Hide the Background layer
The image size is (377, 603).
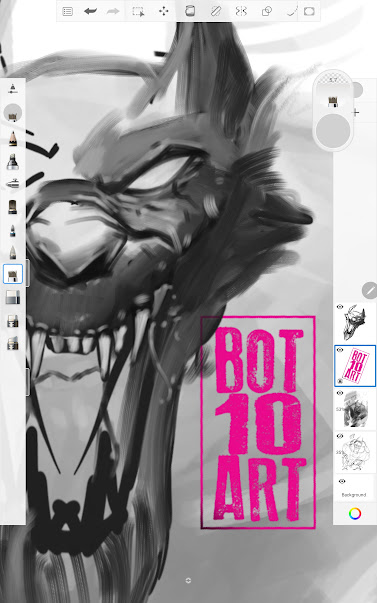tap(342, 481)
